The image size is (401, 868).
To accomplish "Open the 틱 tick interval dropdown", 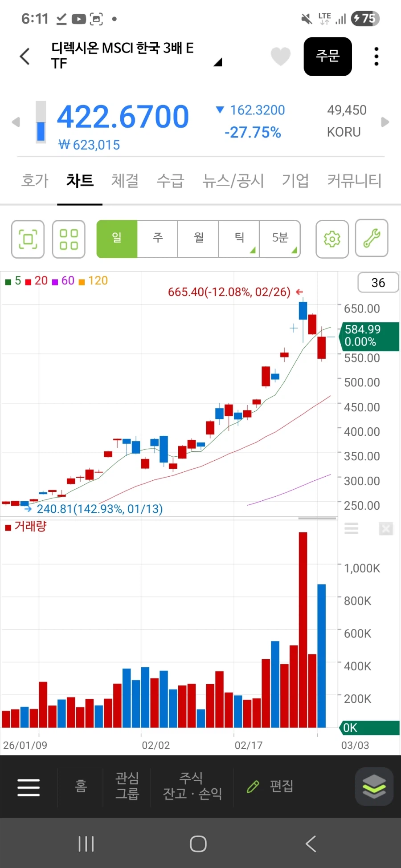I will [239, 238].
